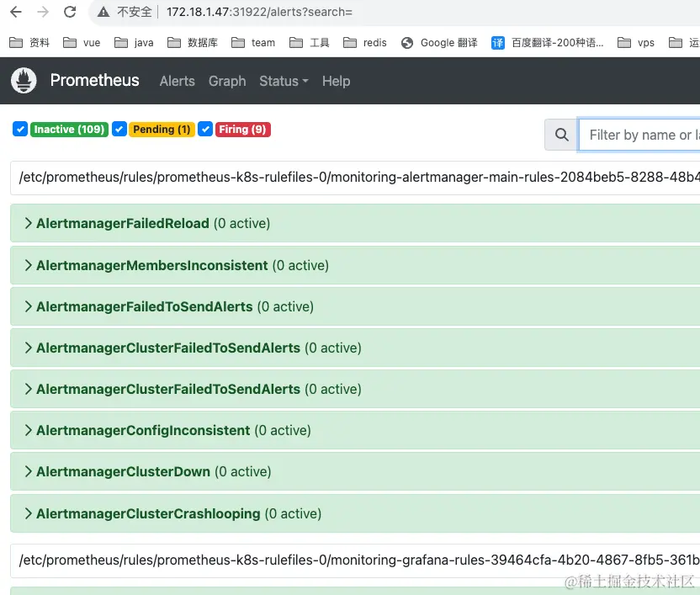
Task: Open the 资料 bookmark folder
Action: 29,42
